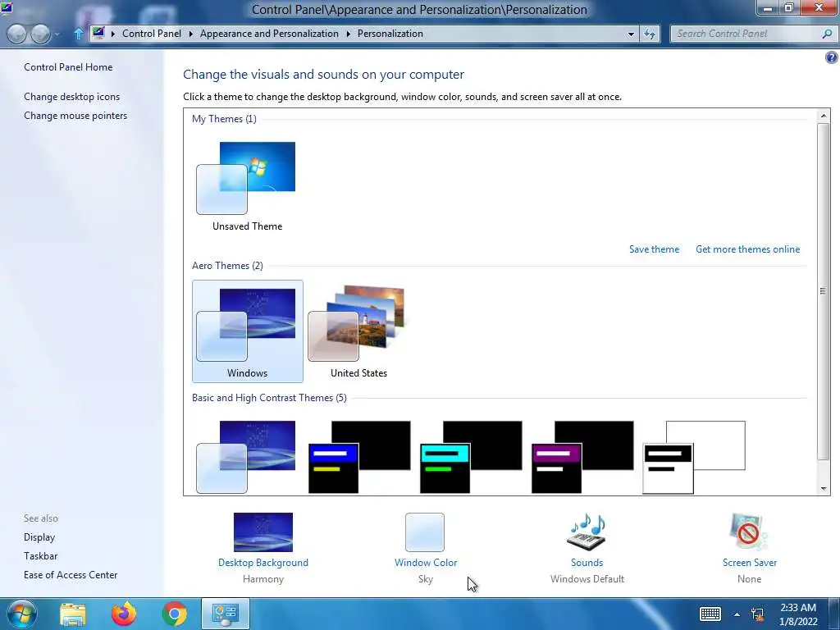Select the United States theme
The width and height of the screenshot is (840, 630).
(359, 331)
